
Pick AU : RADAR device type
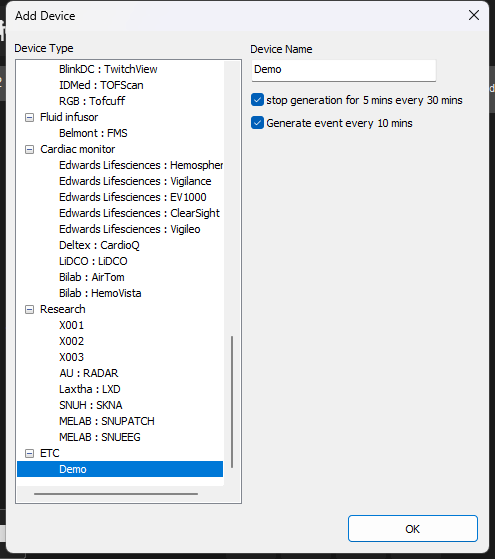(88, 373)
